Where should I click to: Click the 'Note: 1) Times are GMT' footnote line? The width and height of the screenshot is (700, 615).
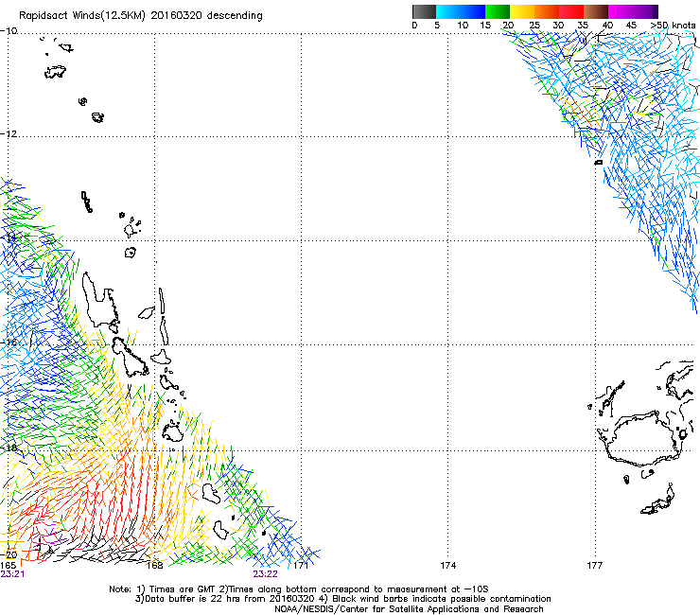299,589
